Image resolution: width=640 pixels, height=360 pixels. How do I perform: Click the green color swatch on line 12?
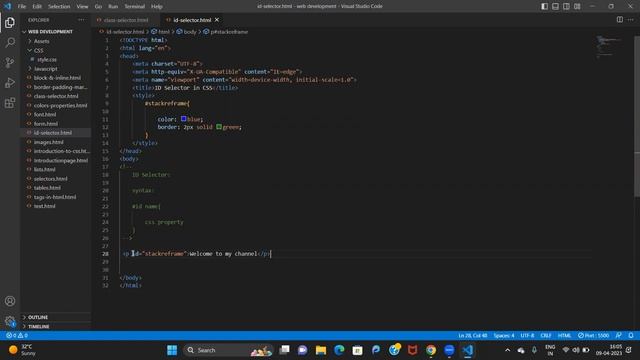pos(219,127)
